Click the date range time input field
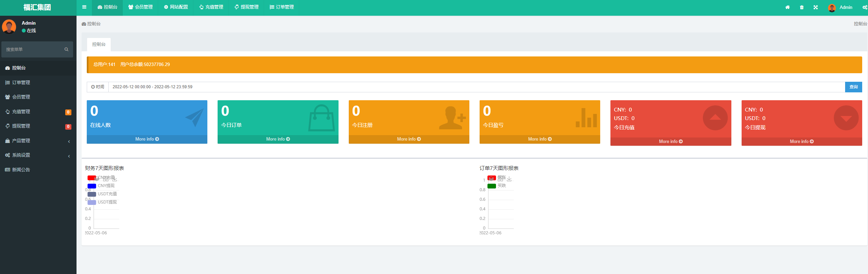 tap(476, 87)
